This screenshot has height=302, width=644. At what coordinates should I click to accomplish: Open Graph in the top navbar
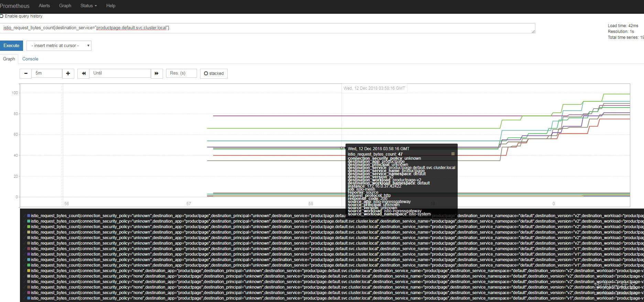(x=65, y=6)
